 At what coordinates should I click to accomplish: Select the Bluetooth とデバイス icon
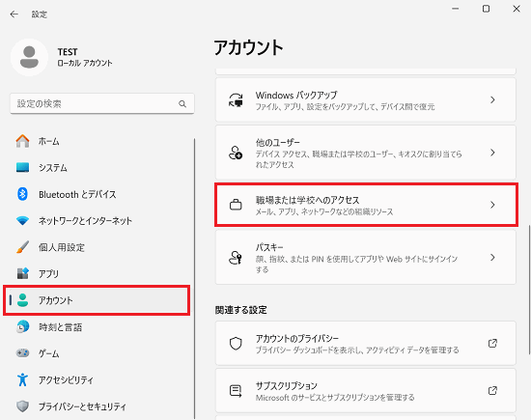tap(23, 194)
